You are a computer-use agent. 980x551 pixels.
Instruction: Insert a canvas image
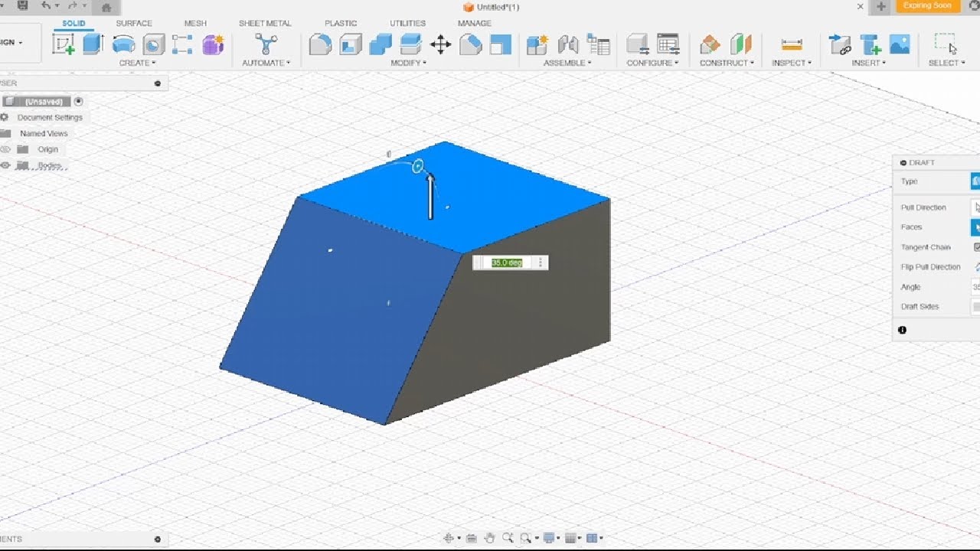(900, 44)
